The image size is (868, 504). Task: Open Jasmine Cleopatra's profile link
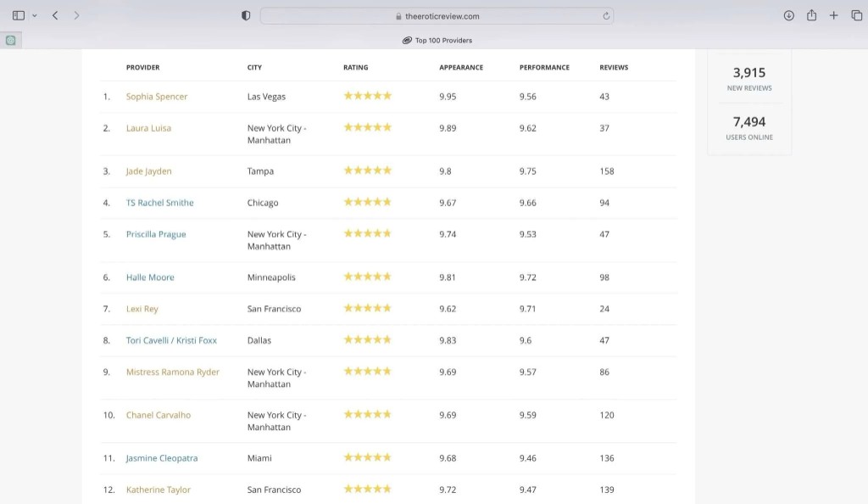[162, 458]
